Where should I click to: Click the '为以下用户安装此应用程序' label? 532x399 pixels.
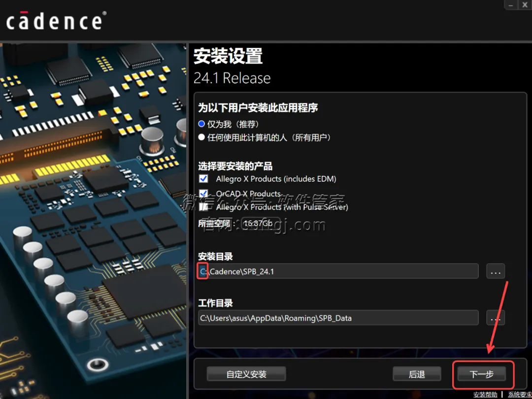pos(258,108)
